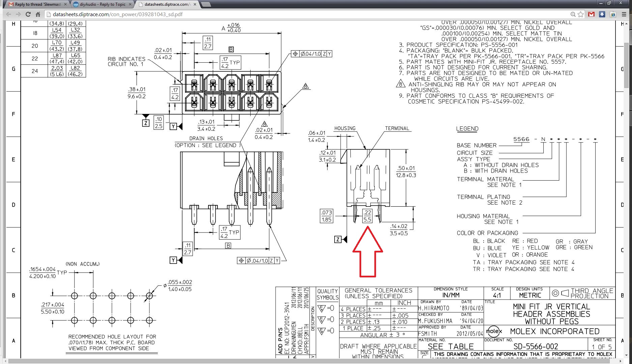The image size is (632, 364).
Task: Click the Molex logo in title block
Action: pos(494,331)
